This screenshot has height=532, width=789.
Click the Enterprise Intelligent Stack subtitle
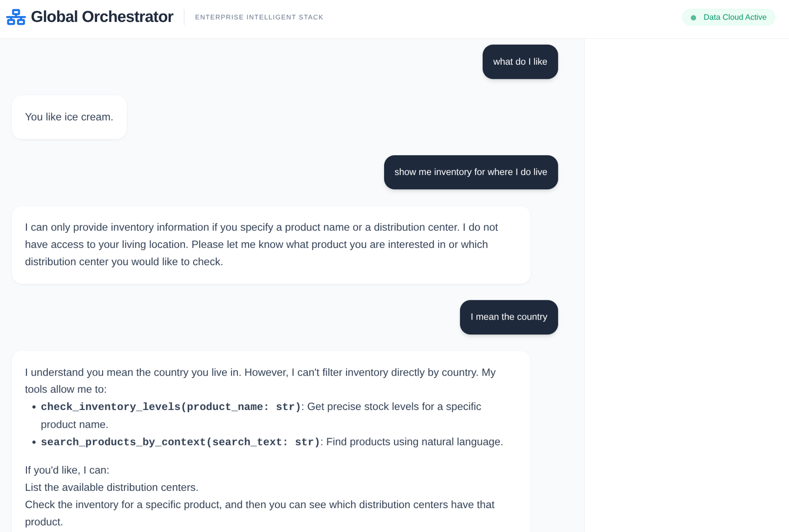[x=259, y=17]
